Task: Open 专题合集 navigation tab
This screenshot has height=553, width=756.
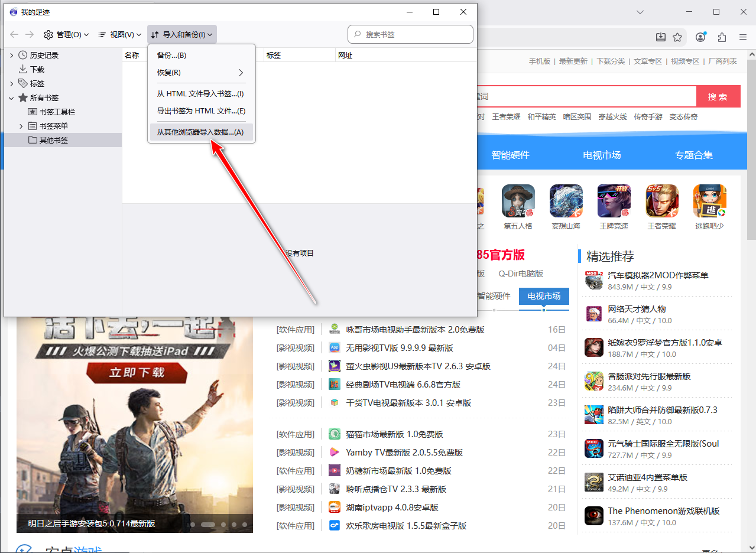Action: (x=694, y=155)
